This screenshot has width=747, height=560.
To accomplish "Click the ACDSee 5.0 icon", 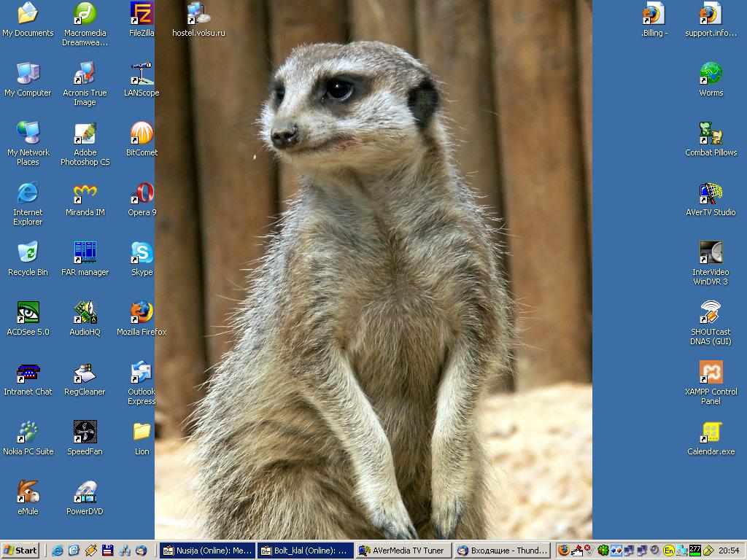I will click(x=28, y=314).
